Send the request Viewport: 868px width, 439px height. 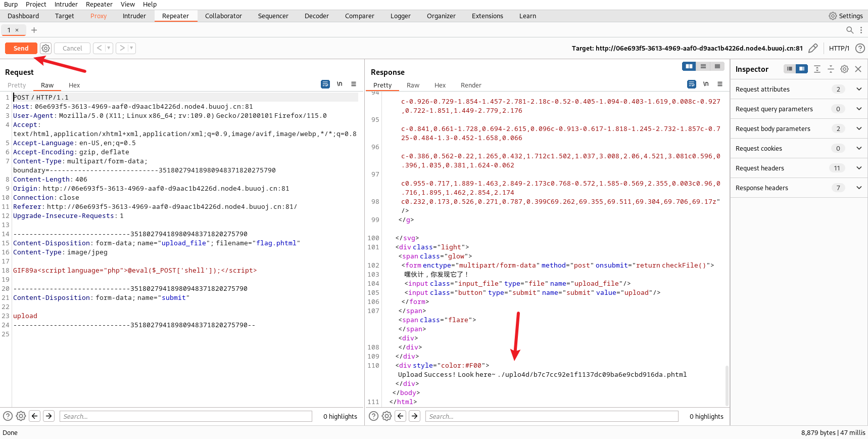tap(21, 48)
